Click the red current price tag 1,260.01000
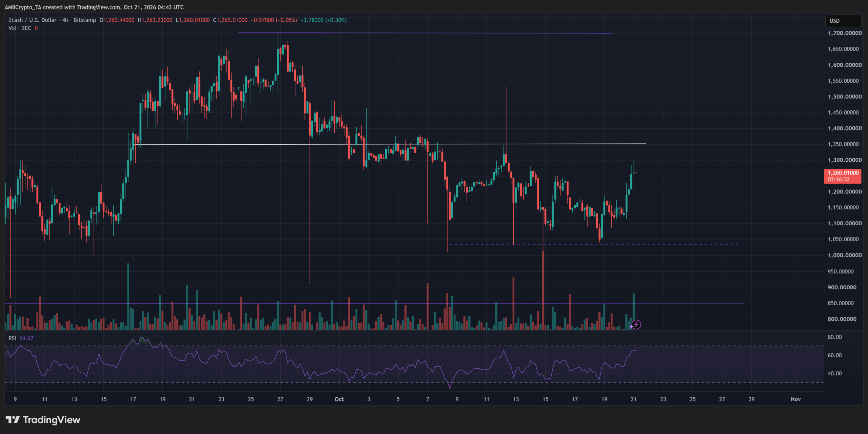 [x=843, y=173]
